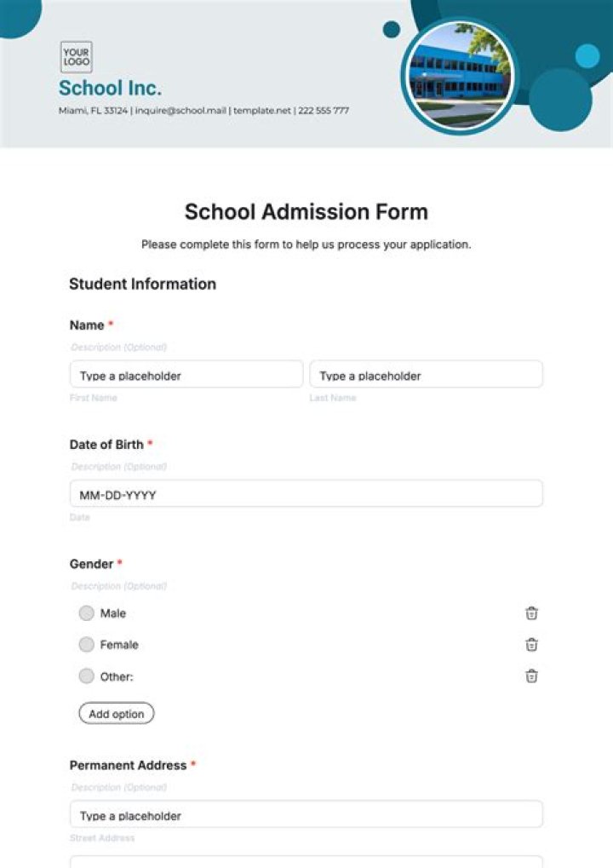Click the Street Address input field
This screenshot has height=868, width=613.
click(x=306, y=814)
